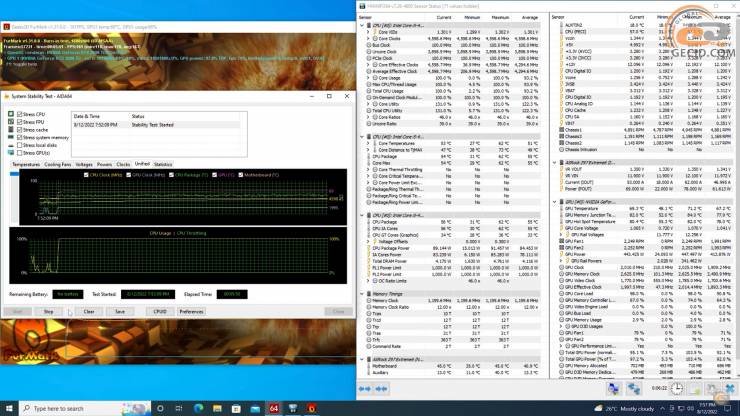Click the cache chip icon beside Stress cache

pos(11,129)
